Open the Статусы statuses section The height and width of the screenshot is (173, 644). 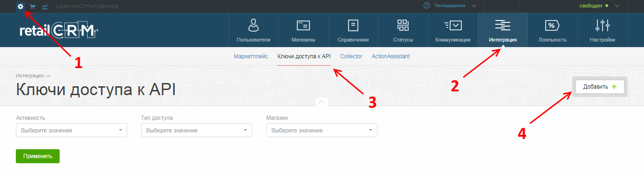click(x=403, y=30)
